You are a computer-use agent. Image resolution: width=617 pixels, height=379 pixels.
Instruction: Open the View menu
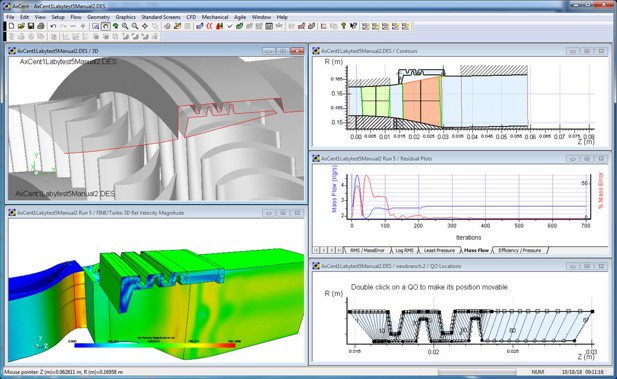(40, 17)
